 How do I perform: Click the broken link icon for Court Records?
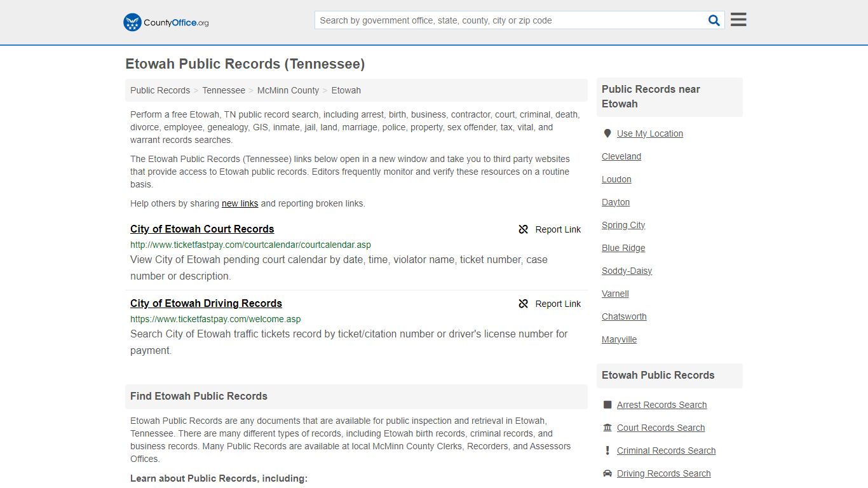coord(524,229)
